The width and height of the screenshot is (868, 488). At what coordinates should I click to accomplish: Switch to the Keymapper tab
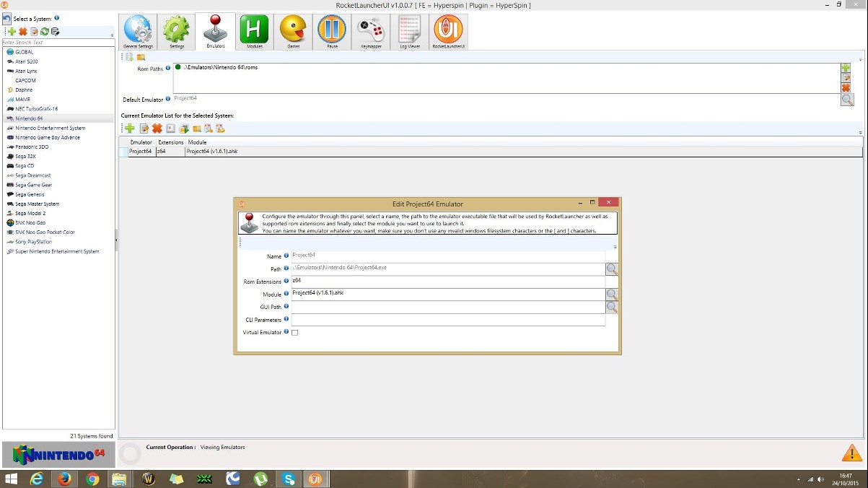coord(371,32)
